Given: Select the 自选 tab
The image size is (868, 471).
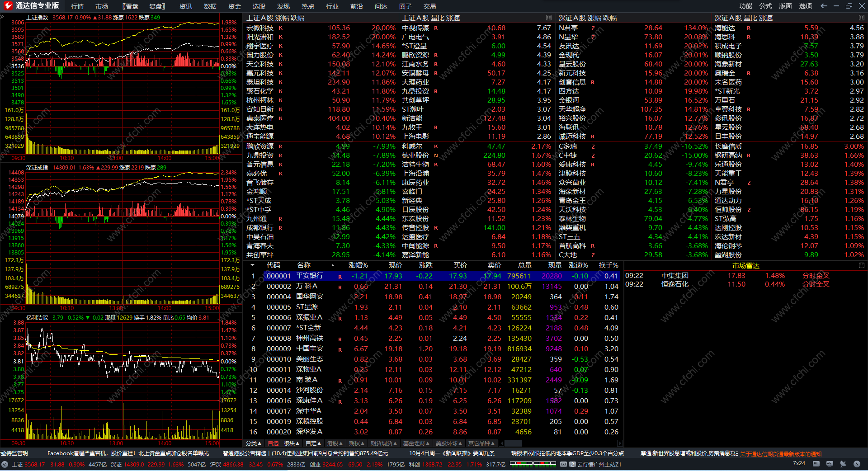Looking at the screenshot, I should 273,443.
